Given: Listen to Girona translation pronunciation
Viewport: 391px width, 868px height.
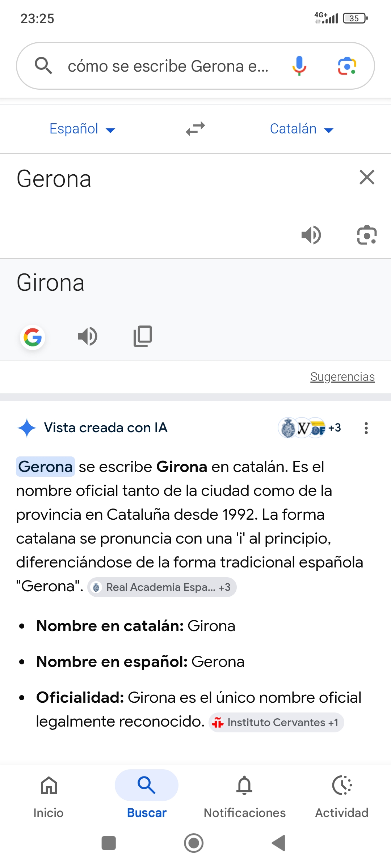Looking at the screenshot, I should [x=87, y=336].
